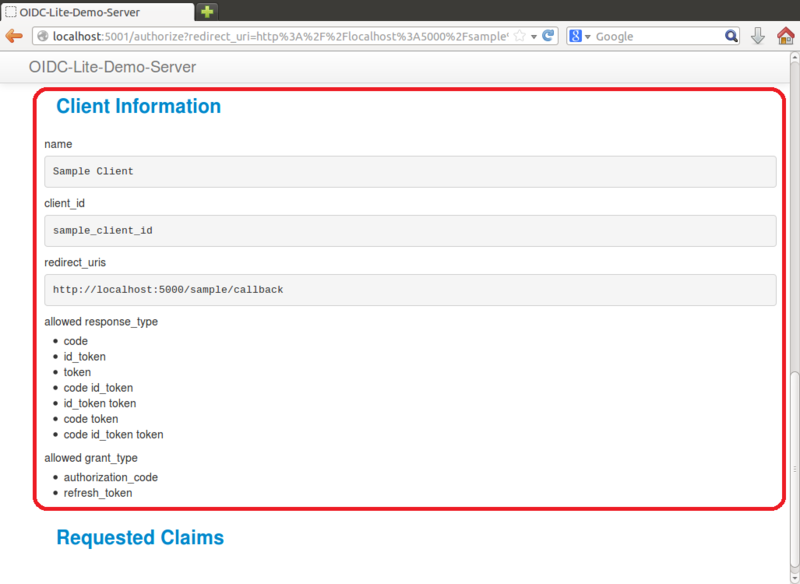Screen dimensions: 800x584
Task: Open the Google search engine selector
Action: [579, 36]
